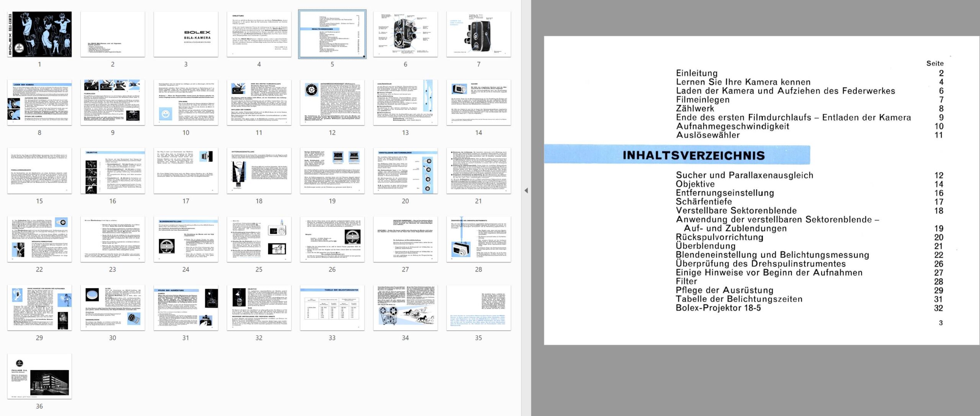The height and width of the screenshot is (416, 980).
Task: Open page 14 Sucher thumbnail
Action: [x=478, y=102]
